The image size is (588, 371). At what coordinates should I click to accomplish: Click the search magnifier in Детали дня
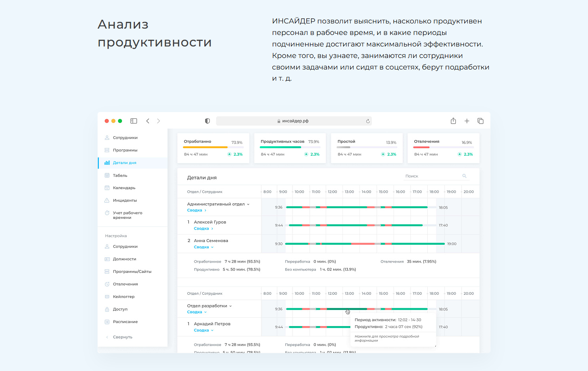[x=464, y=176]
